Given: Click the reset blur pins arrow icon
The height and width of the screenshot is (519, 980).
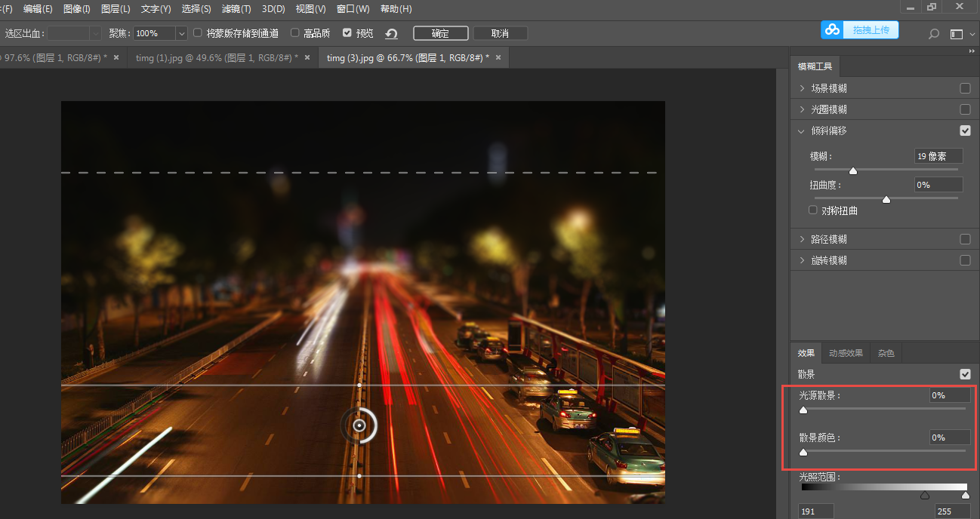Looking at the screenshot, I should coord(391,33).
